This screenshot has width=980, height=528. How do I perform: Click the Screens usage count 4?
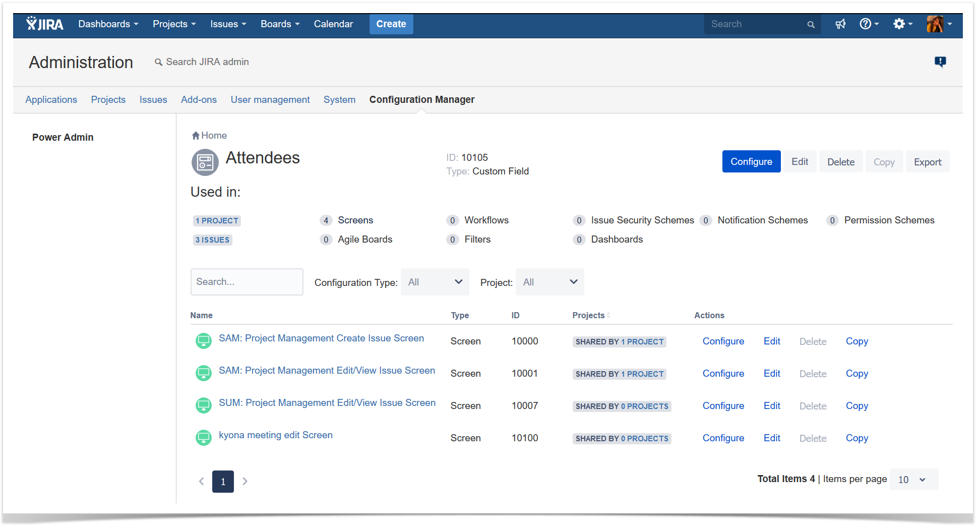coord(326,220)
